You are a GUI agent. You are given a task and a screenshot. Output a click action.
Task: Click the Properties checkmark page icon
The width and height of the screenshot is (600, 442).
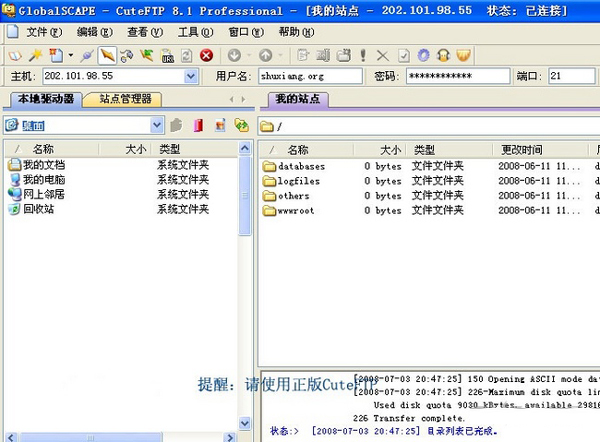[x=404, y=56]
